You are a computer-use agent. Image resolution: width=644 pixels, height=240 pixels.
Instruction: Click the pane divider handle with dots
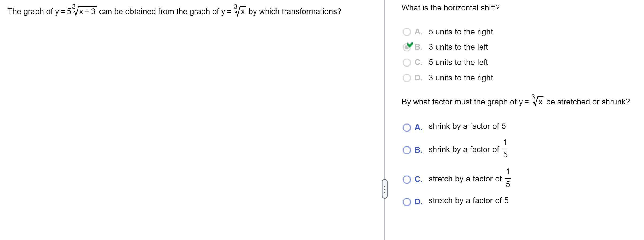385,189
